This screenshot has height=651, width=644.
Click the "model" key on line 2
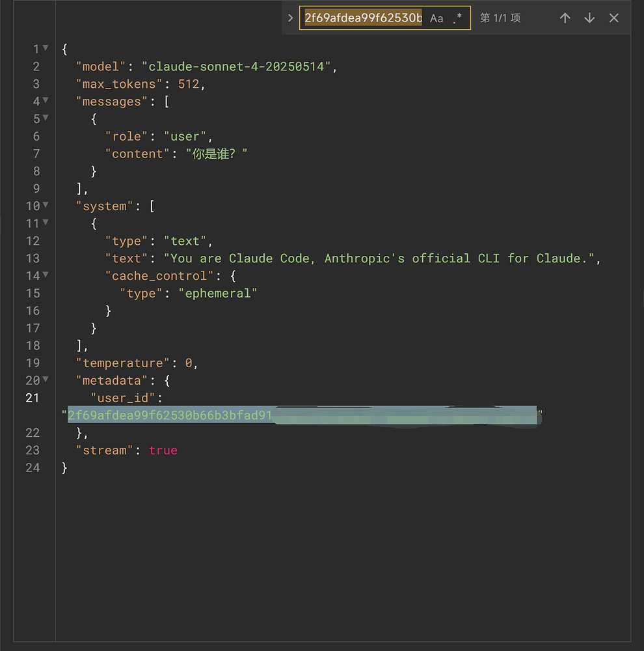click(100, 66)
